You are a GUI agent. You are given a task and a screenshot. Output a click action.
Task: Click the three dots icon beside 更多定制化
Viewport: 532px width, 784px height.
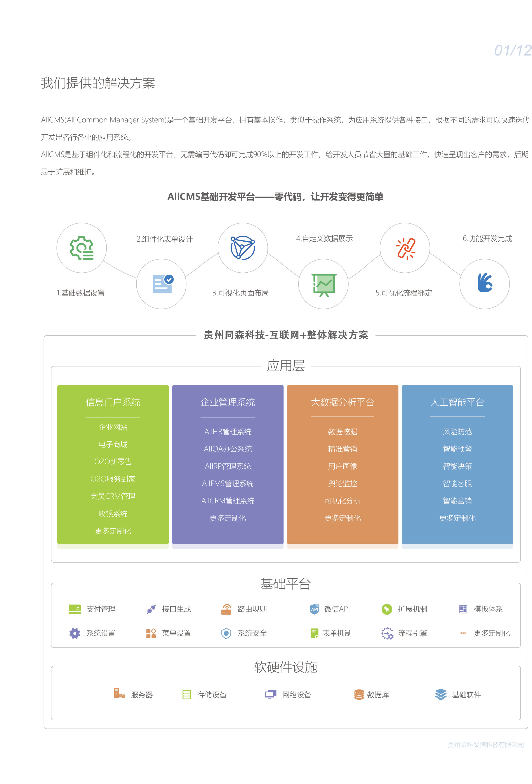463,633
